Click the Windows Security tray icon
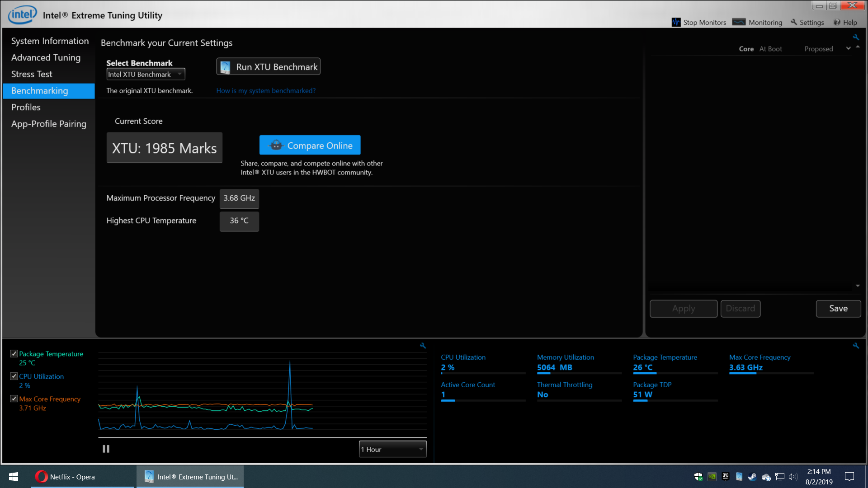Screen dimensions: 868x488 click(x=698, y=477)
